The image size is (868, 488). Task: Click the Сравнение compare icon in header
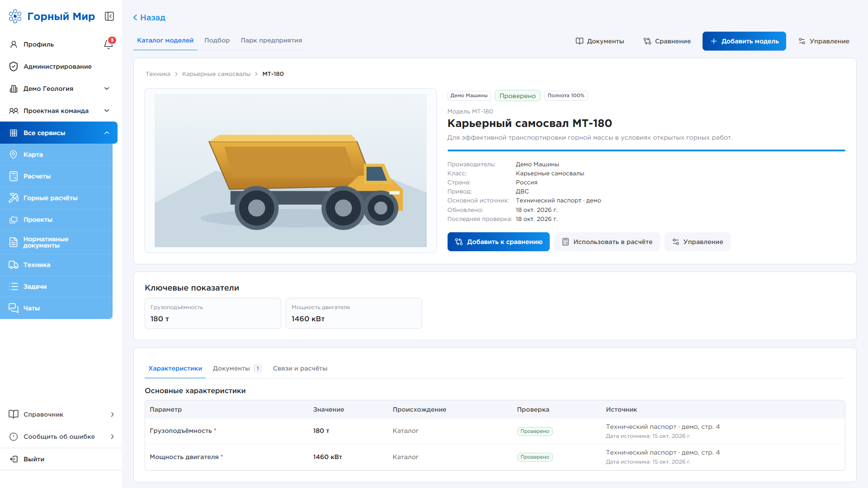pos(647,41)
